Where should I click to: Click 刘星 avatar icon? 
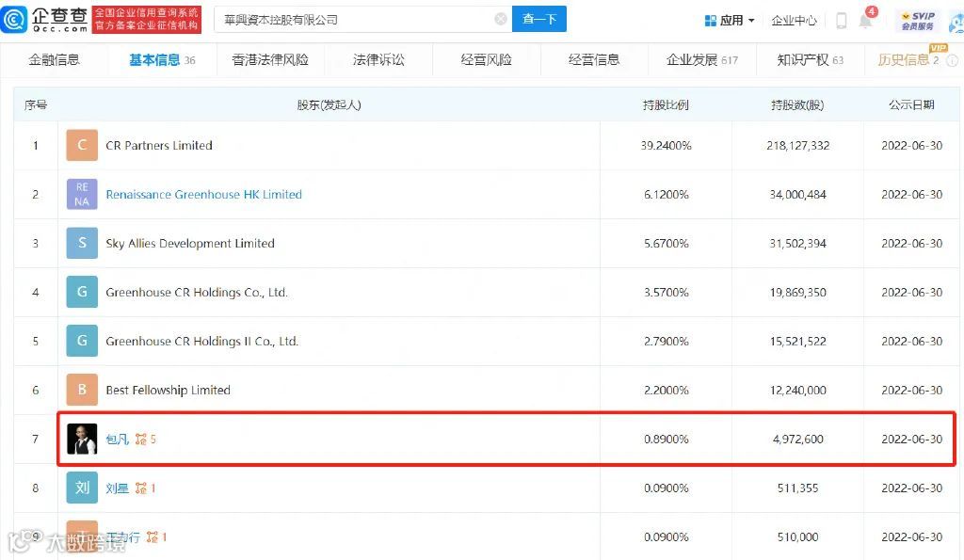(x=82, y=488)
